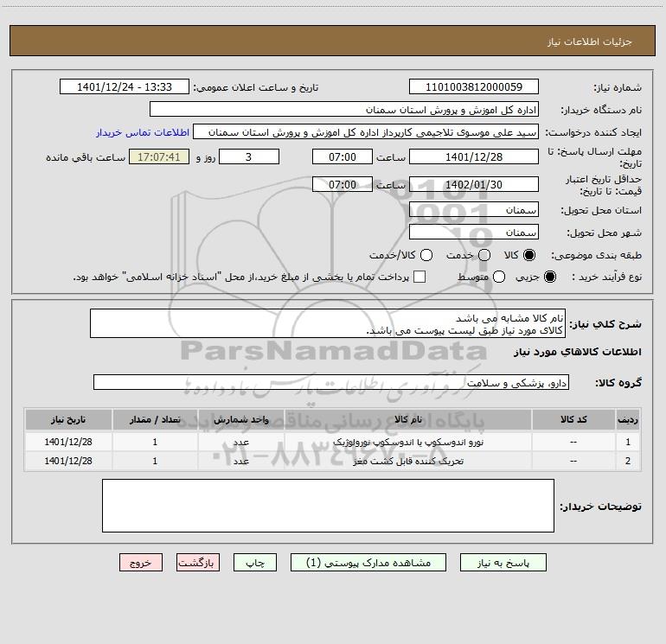Viewport: 666px width, 644px height.
Task: Click the اطلاعات کالاهای مورد نیاز heading
Action: pos(578,352)
